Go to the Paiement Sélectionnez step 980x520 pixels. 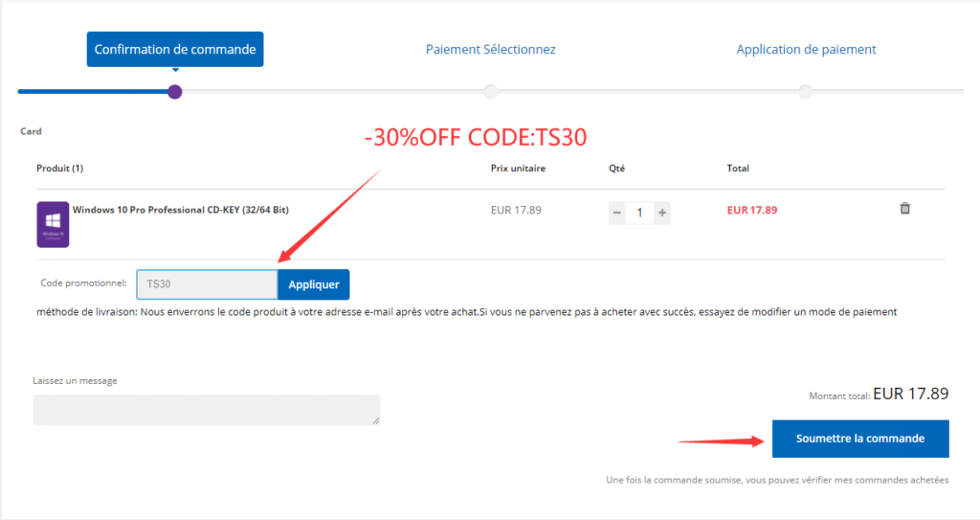pyautogui.click(x=491, y=50)
